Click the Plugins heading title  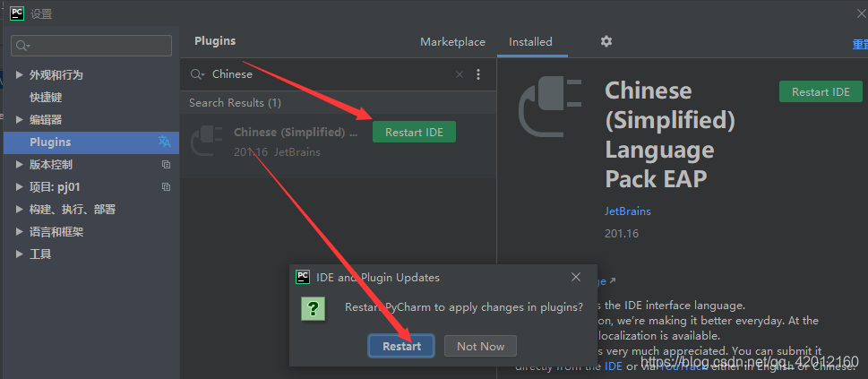click(215, 41)
